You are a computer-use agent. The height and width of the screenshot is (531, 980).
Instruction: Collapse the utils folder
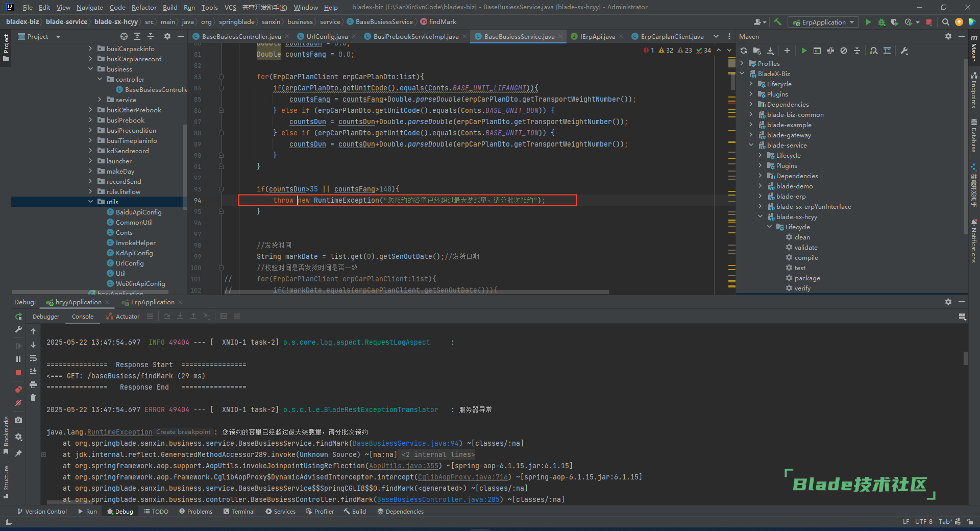pyautogui.click(x=91, y=202)
